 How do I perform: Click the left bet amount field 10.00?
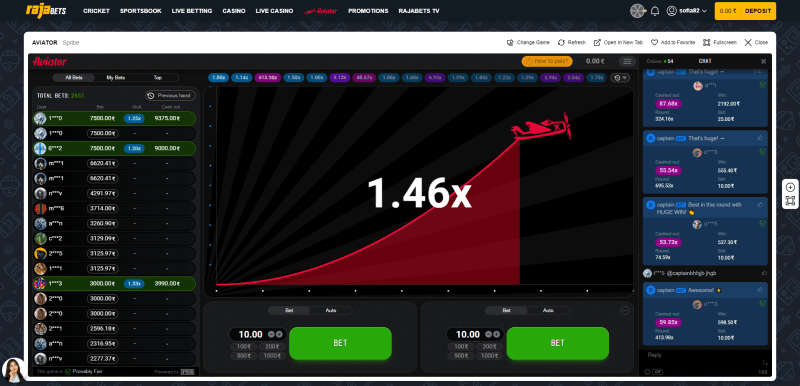[250, 334]
